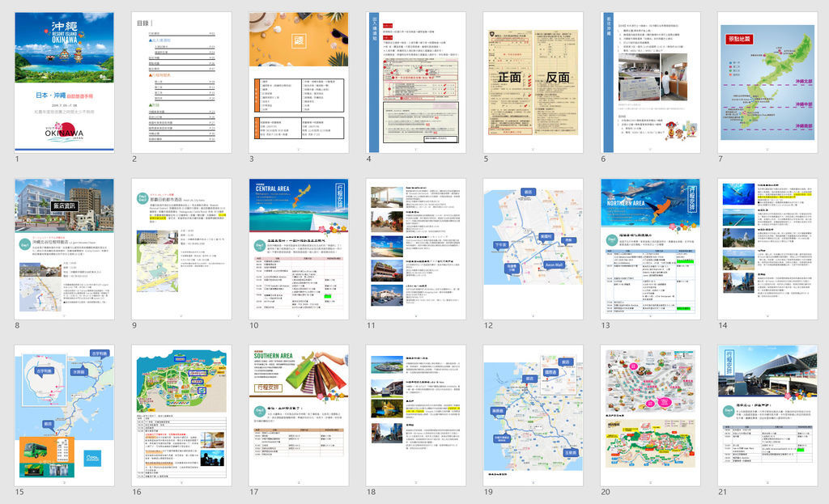Select page 5 thumbnail showing 正面 反面
Image resolution: width=829 pixels, height=504 pixels.
[x=533, y=82]
